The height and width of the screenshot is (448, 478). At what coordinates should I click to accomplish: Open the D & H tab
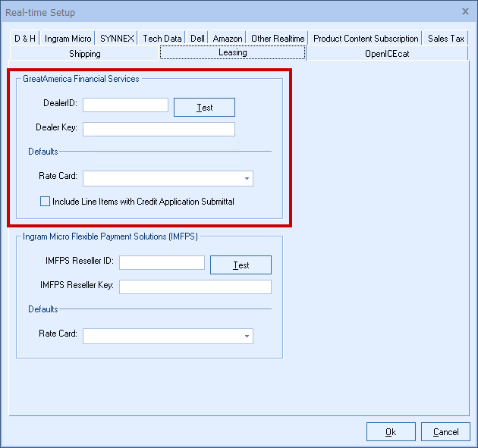tap(25, 39)
